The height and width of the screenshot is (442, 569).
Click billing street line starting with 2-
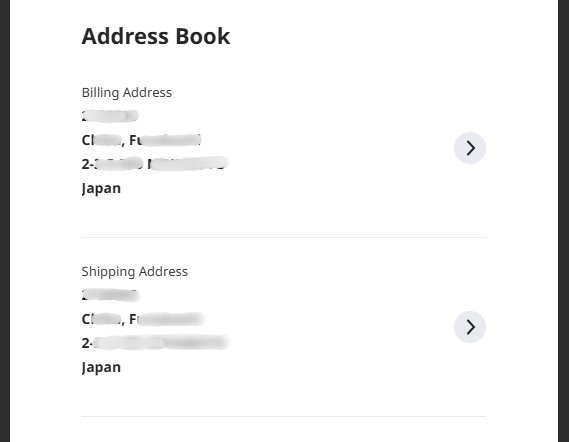156,164
